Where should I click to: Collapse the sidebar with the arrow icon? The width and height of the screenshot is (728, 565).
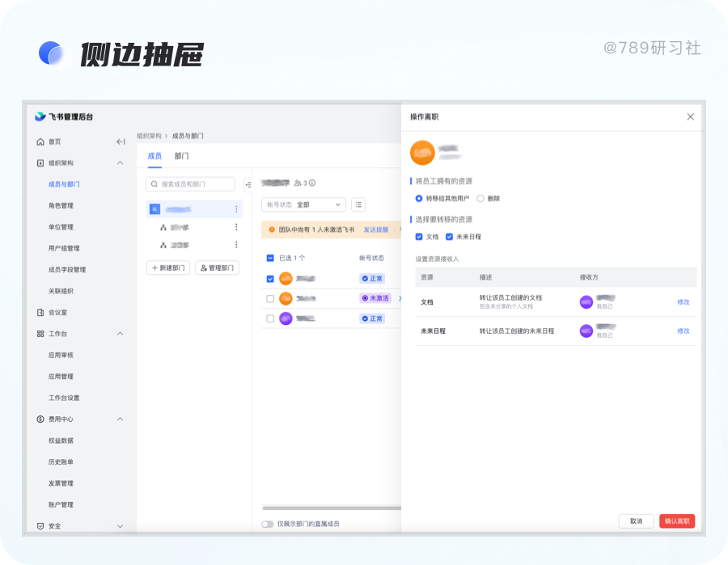(121, 141)
